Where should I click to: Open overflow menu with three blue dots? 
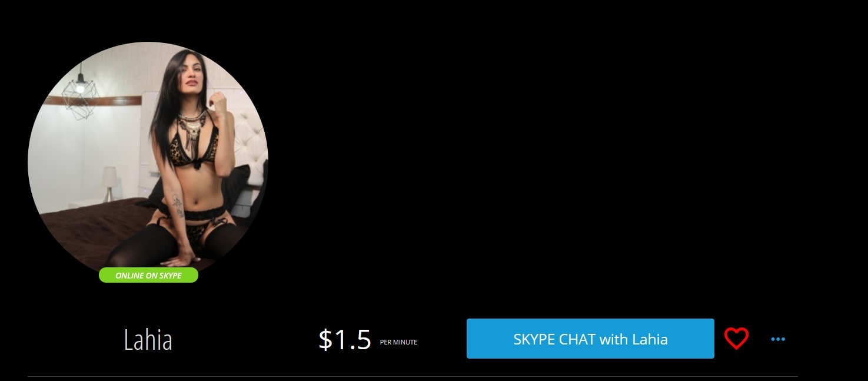tap(778, 339)
